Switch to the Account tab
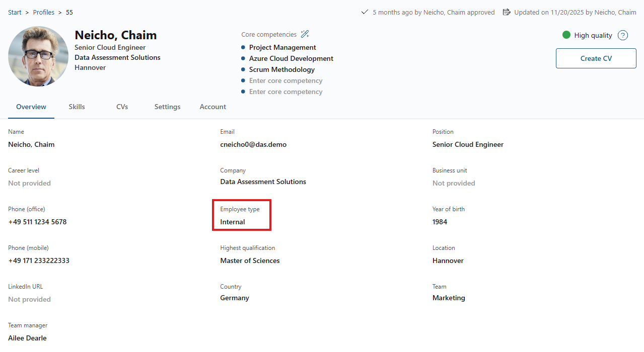Viewport: 644px width, 352px height. [x=213, y=107]
